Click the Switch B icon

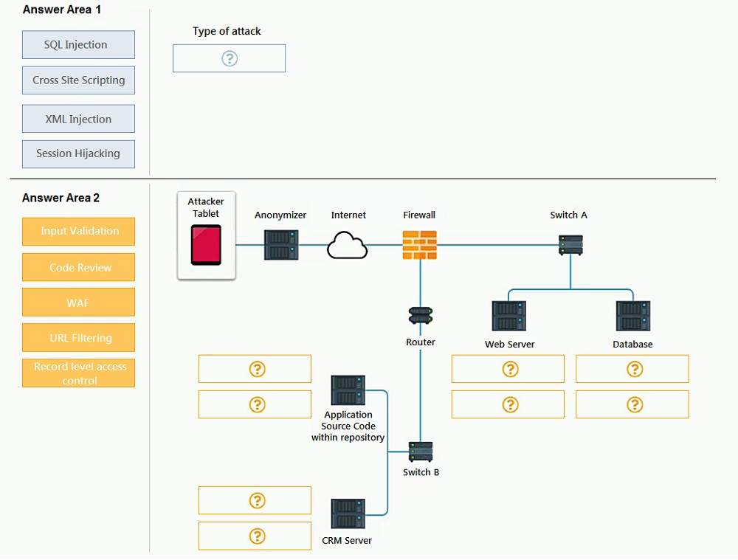pos(421,452)
